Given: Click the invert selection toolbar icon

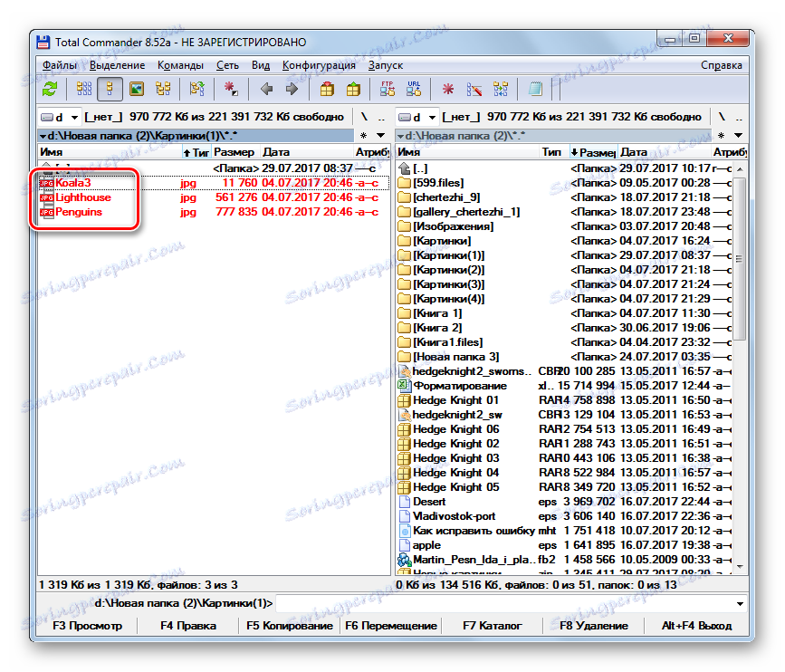Looking at the screenshot, I should (196, 89).
